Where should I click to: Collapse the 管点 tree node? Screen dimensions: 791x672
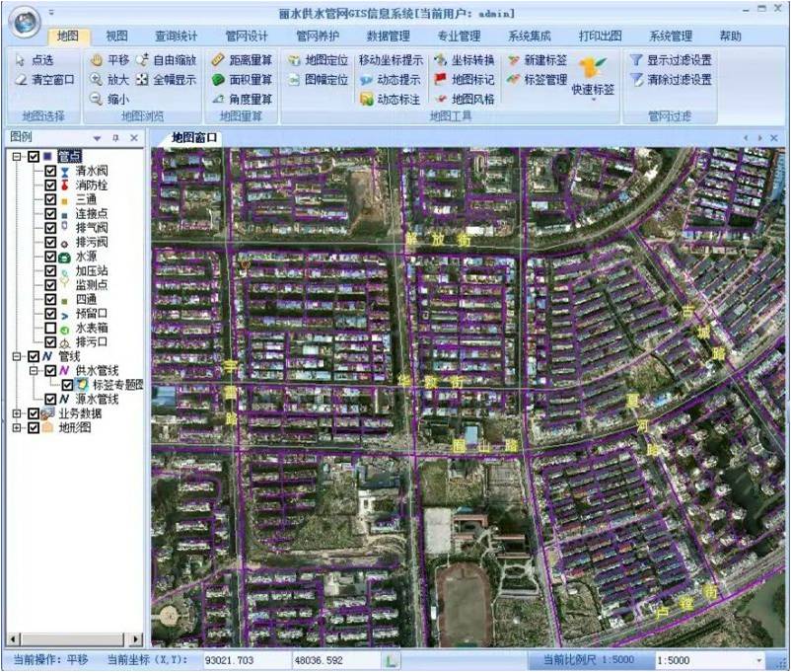16,156
